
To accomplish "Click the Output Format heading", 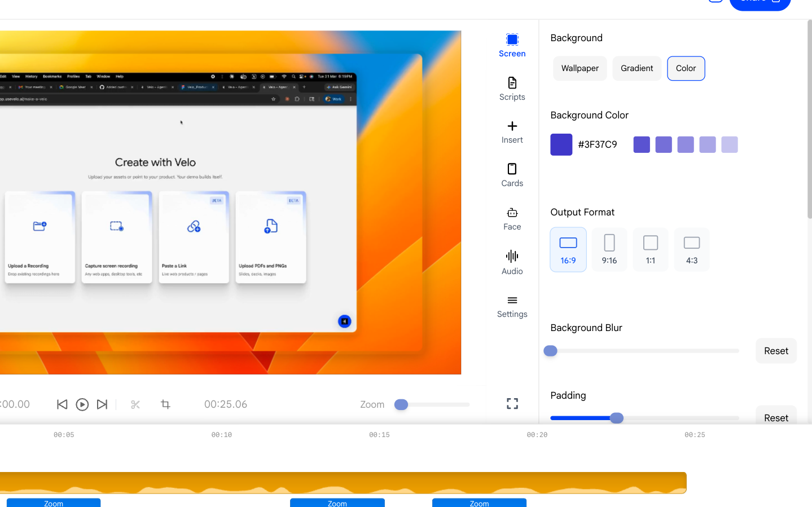I will (x=582, y=212).
